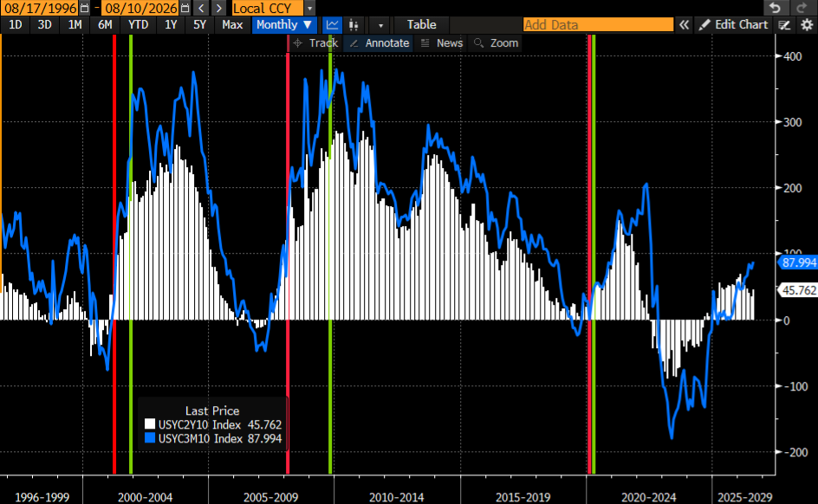
Task: Activate the Annotate tool
Action: (x=379, y=43)
